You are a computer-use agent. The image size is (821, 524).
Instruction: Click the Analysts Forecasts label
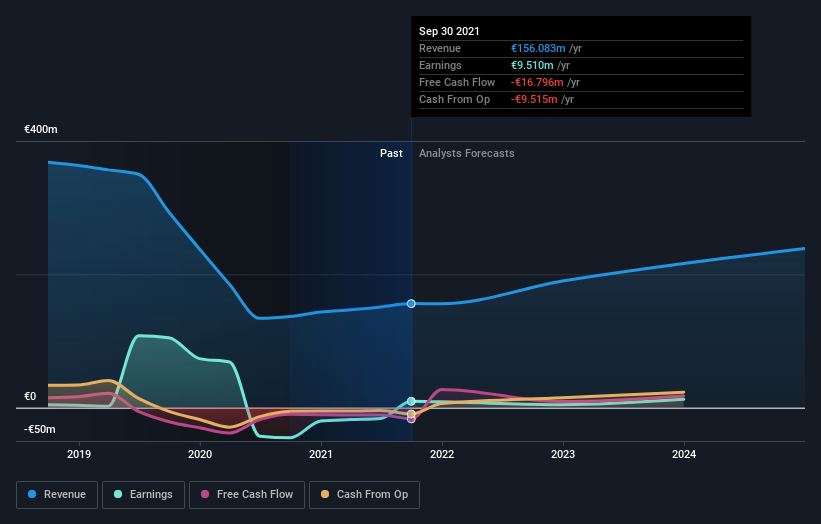pyautogui.click(x=467, y=153)
